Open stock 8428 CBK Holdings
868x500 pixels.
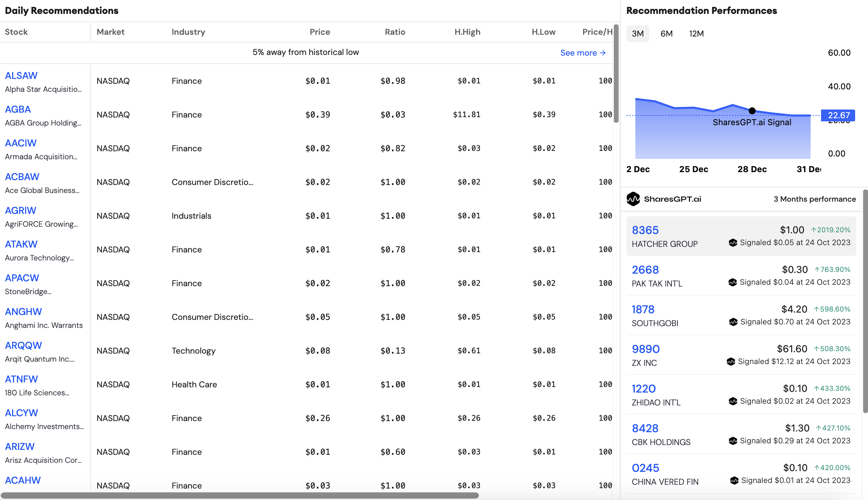pos(645,428)
